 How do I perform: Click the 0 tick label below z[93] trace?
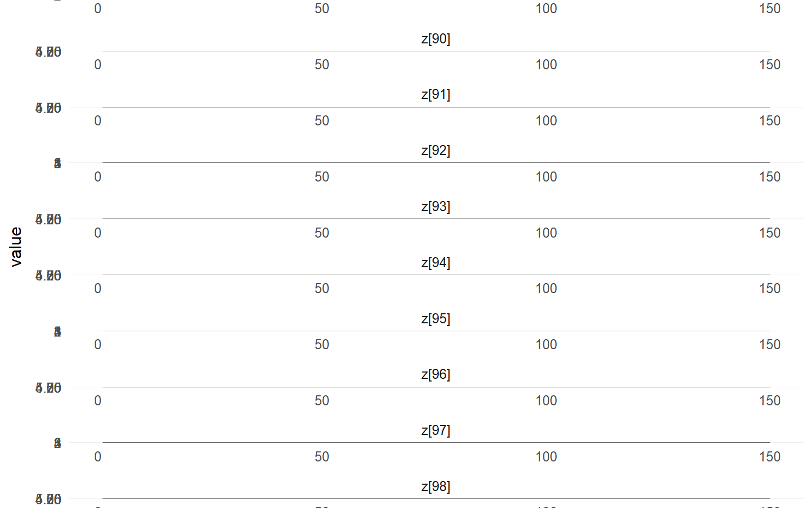pyautogui.click(x=98, y=233)
